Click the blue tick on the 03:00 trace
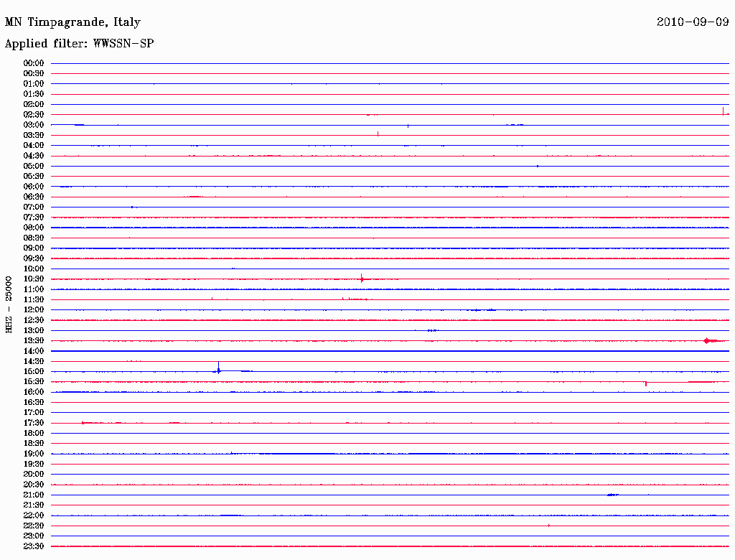 pos(408,126)
